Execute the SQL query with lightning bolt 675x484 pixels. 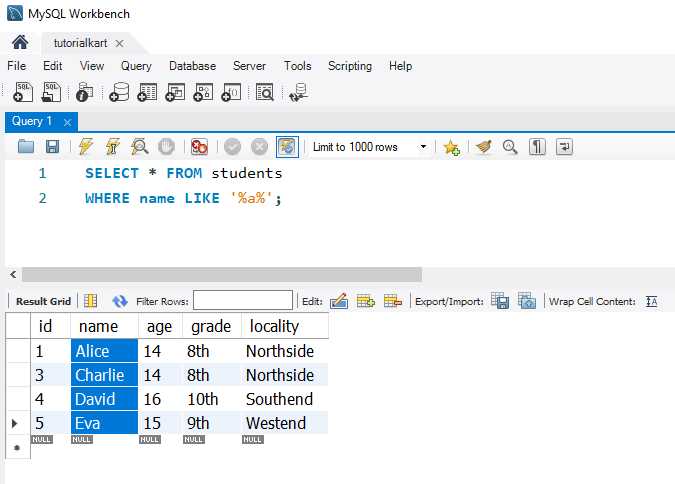point(85,147)
